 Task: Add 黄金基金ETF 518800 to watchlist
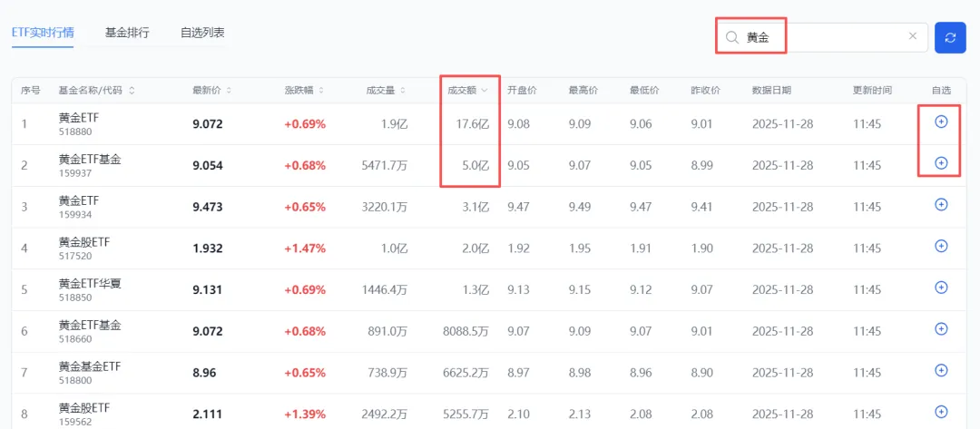(941, 370)
